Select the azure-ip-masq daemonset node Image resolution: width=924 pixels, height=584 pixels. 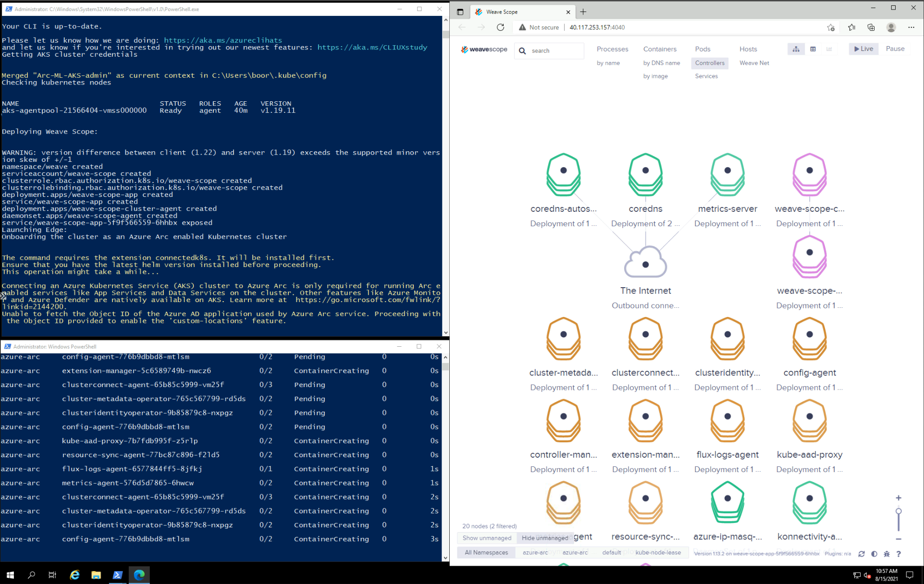[x=727, y=503]
